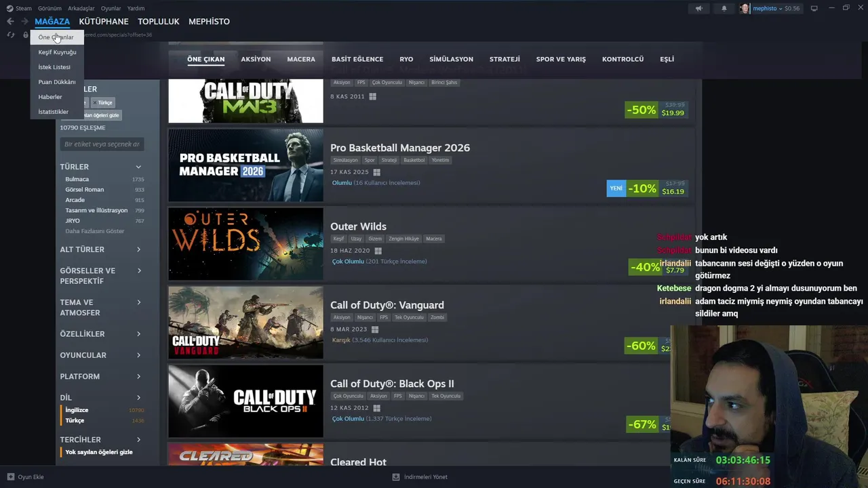Click Windows icon on Black Ops II row
Viewport: 868px width, 488px height.
click(376, 408)
